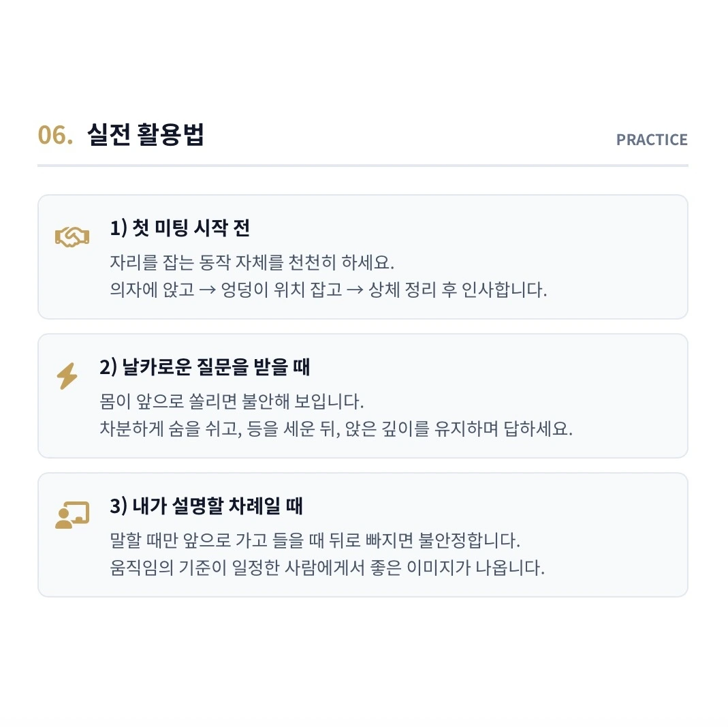Click the line starting '움직임의 기준이 일정한 사람'

pos(328,568)
